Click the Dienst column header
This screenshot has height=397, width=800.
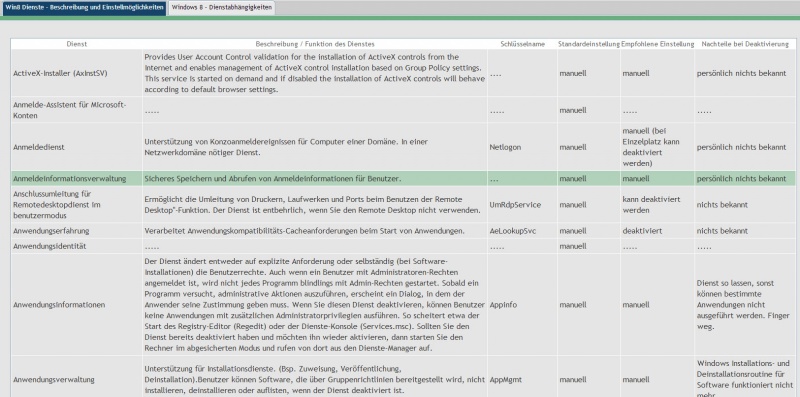[x=77, y=44]
